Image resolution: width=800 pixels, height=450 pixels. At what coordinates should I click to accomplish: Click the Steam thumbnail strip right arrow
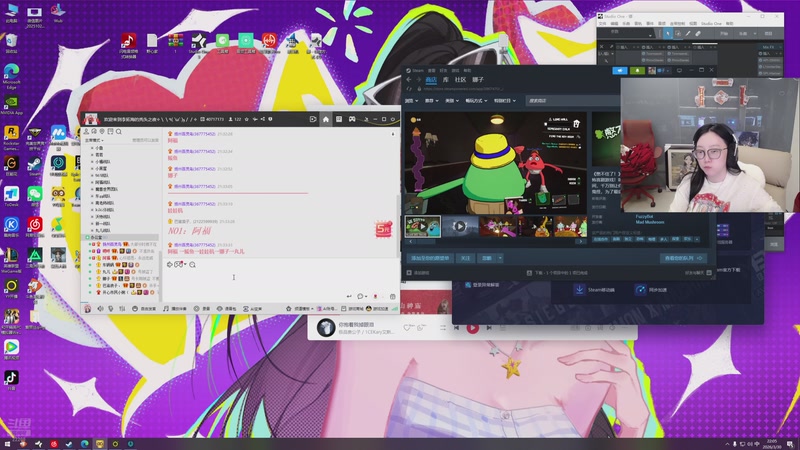[581, 242]
